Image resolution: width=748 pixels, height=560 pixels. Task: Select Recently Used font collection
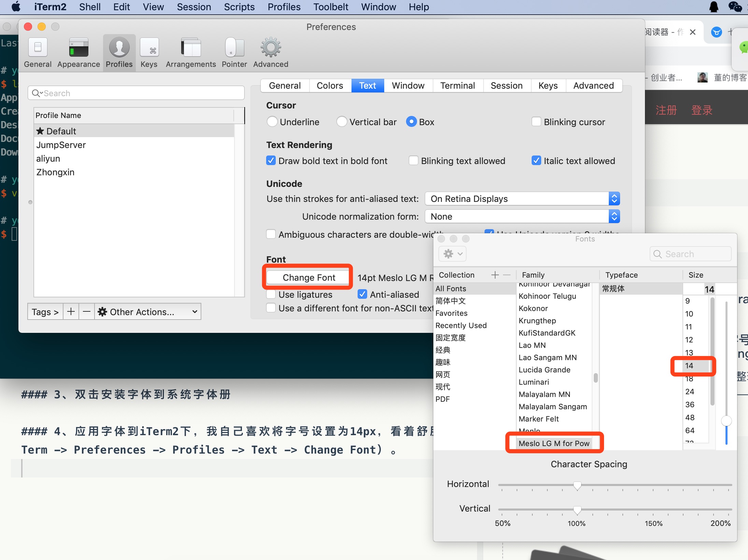pos(474,325)
